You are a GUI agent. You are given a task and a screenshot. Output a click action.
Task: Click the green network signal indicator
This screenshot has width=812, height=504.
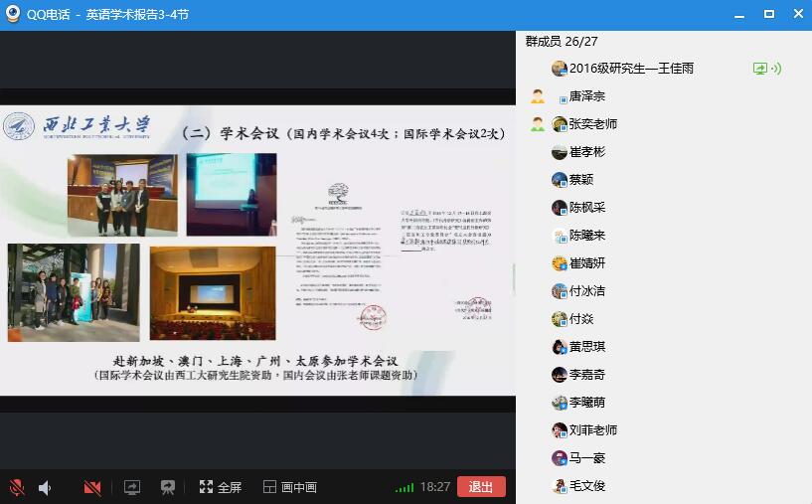coord(405,487)
